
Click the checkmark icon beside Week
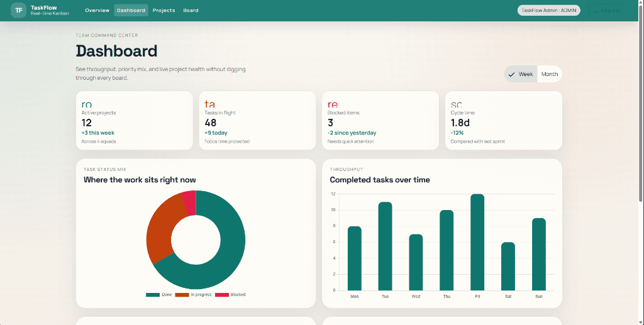pos(511,74)
